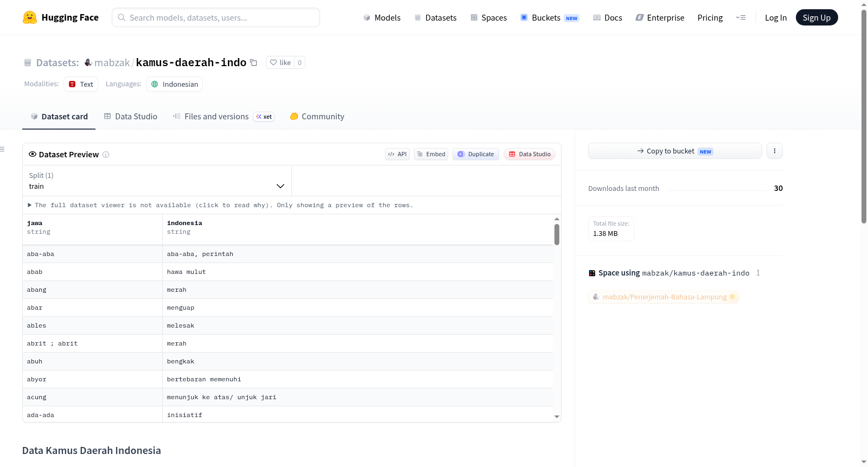The image size is (868, 467).
Task: Open the Enterprise nav item
Action: pyautogui.click(x=660, y=17)
